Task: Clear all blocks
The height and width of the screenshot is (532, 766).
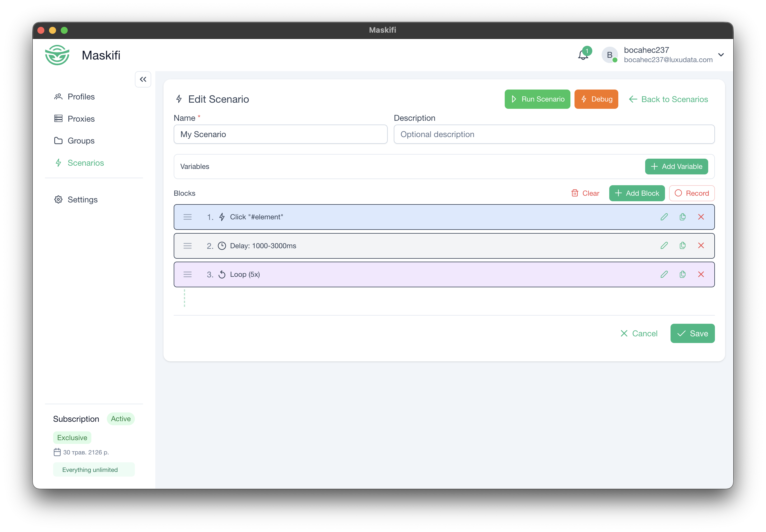Action: pos(585,193)
